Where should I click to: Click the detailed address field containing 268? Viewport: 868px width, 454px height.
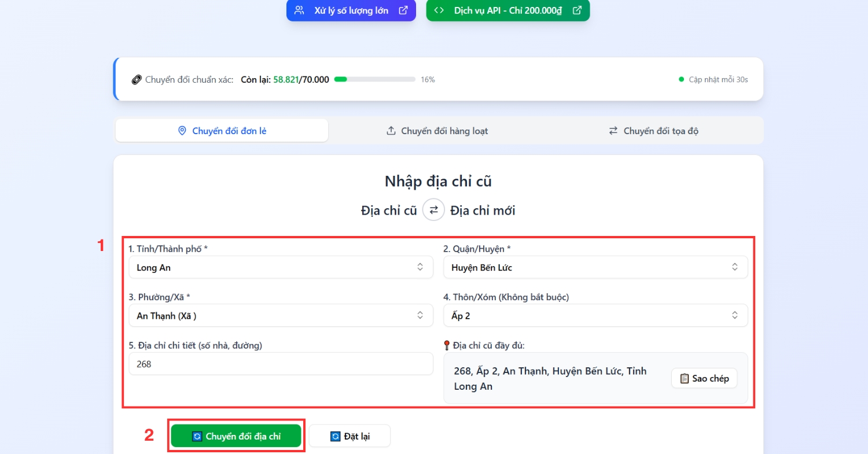pos(281,364)
